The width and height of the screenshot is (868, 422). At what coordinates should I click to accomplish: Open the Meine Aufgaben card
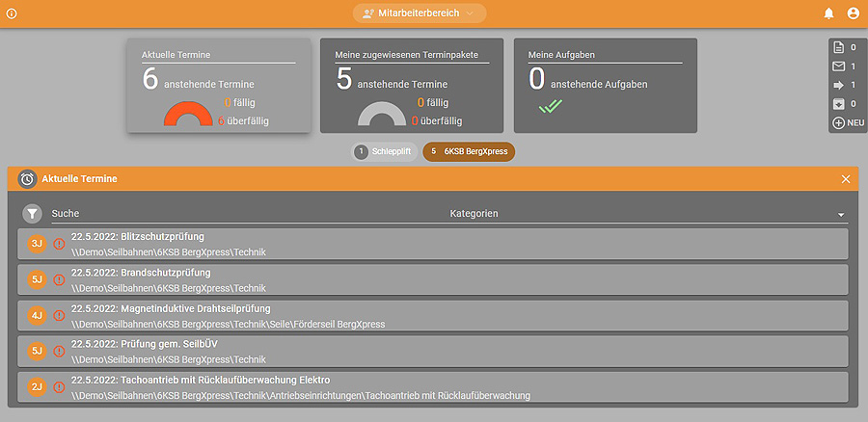pyautogui.click(x=605, y=87)
